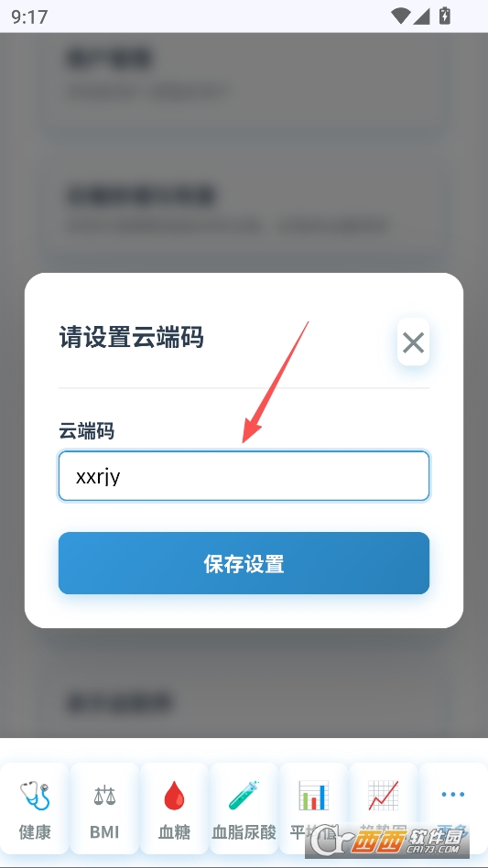
Task: Tap the cellular signal status icon
Action: pyautogui.click(x=421, y=16)
